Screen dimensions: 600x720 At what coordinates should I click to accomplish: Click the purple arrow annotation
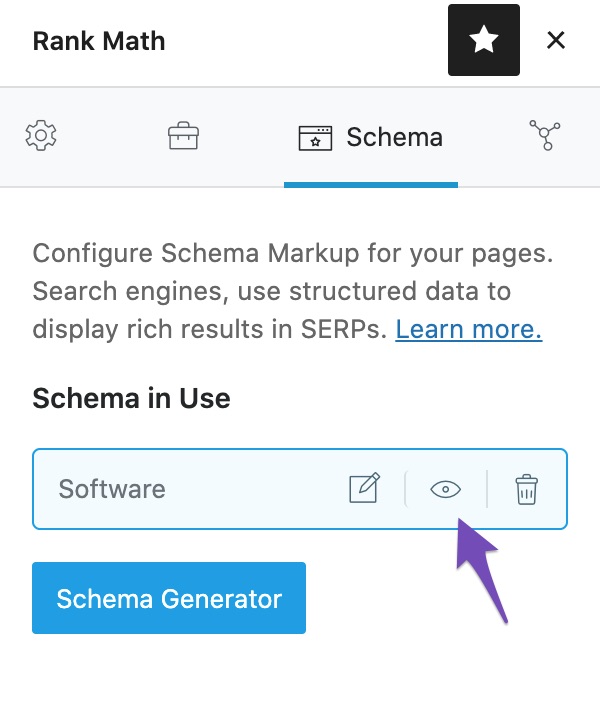(481, 565)
